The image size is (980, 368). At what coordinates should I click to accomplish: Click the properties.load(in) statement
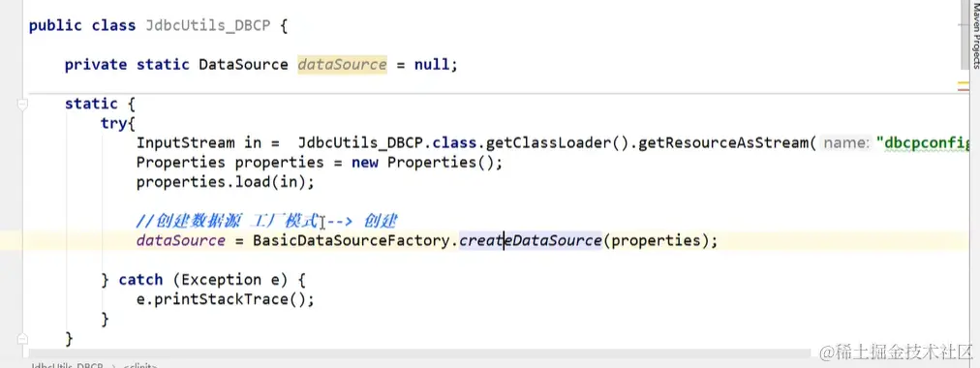(x=226, y=182)
